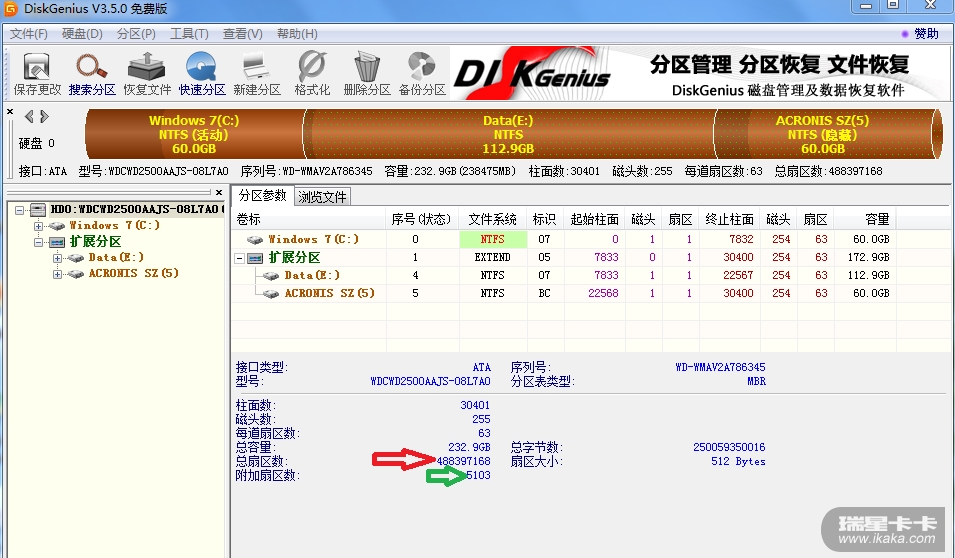Open the 硬盘(D) menu

(82, 34)
